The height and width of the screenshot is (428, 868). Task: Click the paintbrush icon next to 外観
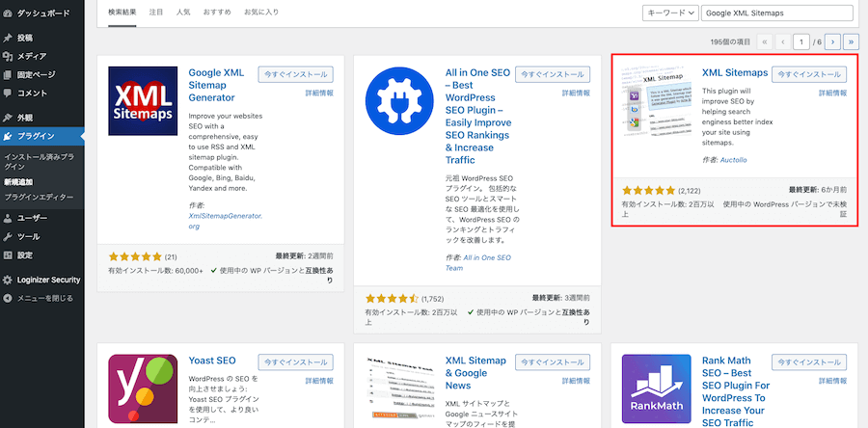pos(7,118)
